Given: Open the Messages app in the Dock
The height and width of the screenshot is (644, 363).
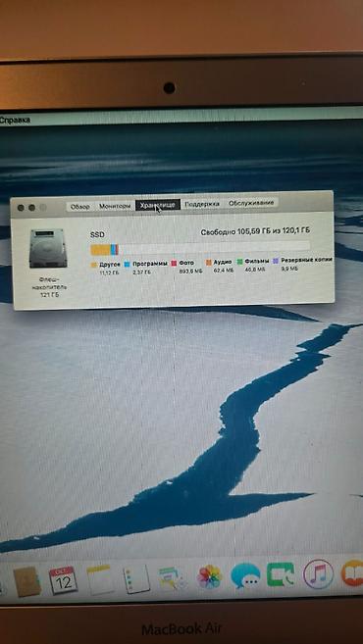Looking at the screenshot, I should click(245, 575).
